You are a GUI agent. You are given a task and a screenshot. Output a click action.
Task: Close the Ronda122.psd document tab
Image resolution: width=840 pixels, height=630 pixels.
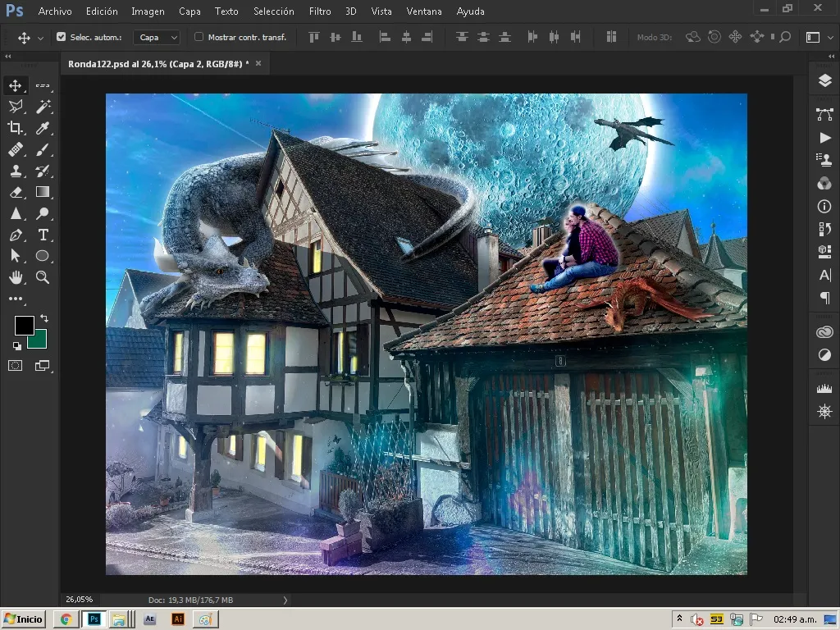point(258,63)
